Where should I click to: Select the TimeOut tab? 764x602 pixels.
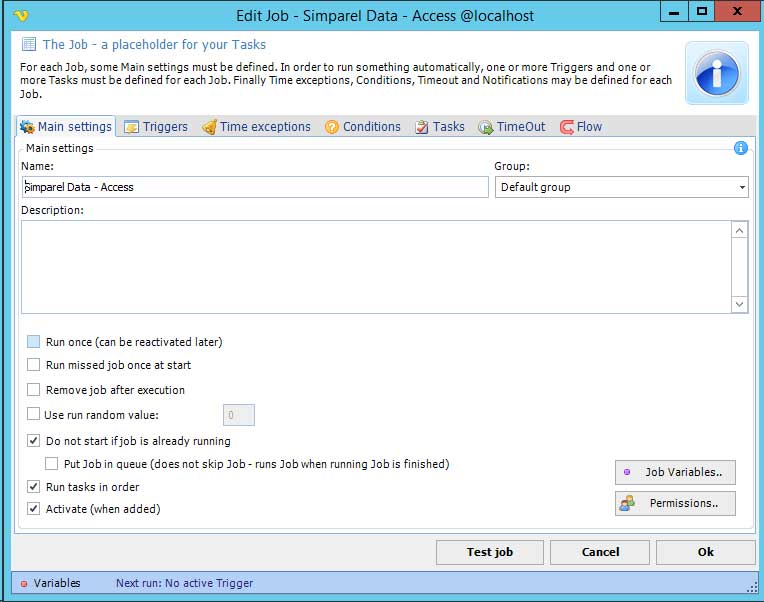coord(512,127)
